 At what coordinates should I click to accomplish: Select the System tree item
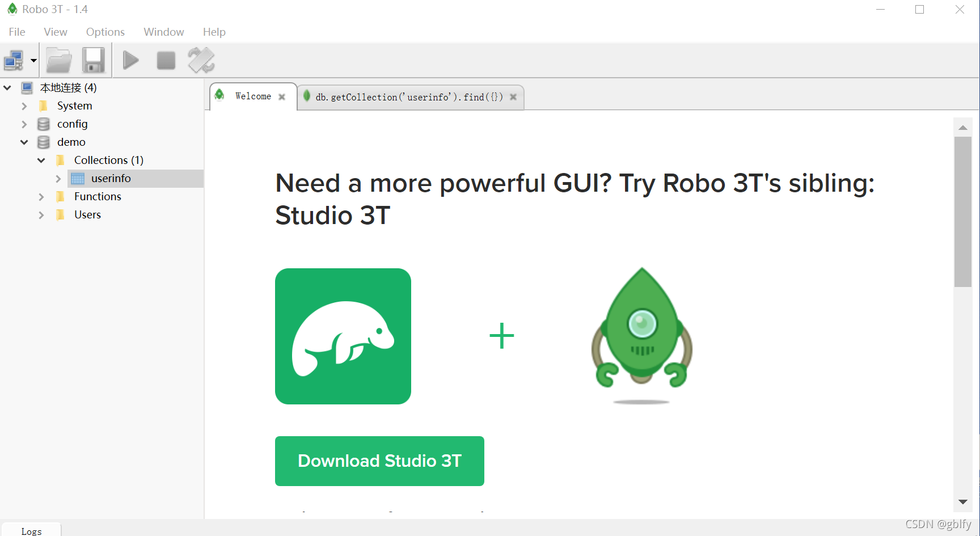coord(74,106)
